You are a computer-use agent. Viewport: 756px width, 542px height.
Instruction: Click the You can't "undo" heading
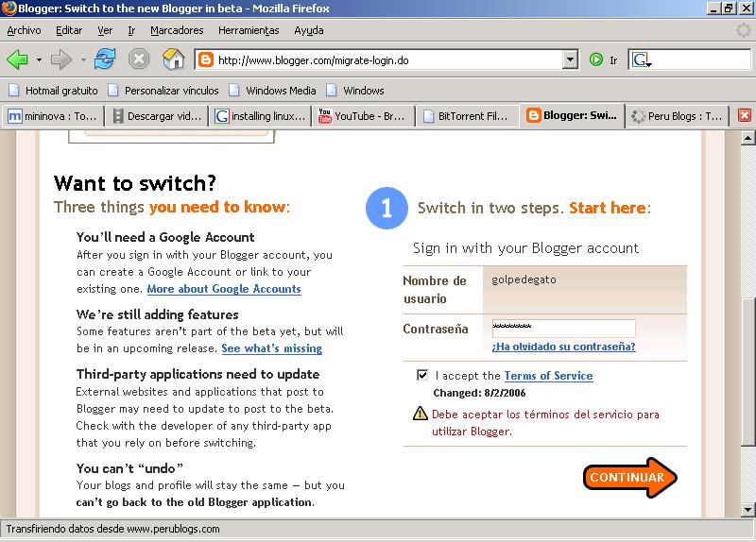tap(129, 468)
